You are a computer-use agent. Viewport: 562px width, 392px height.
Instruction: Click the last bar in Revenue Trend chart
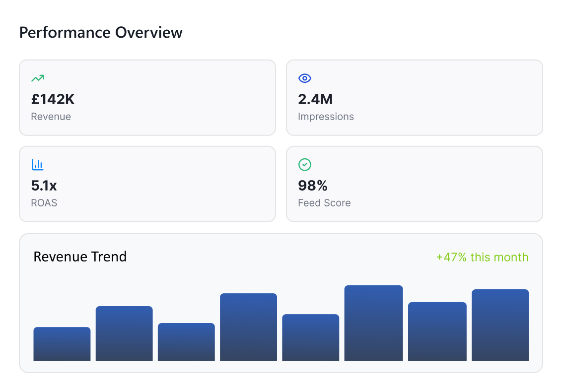coord(500,325)
